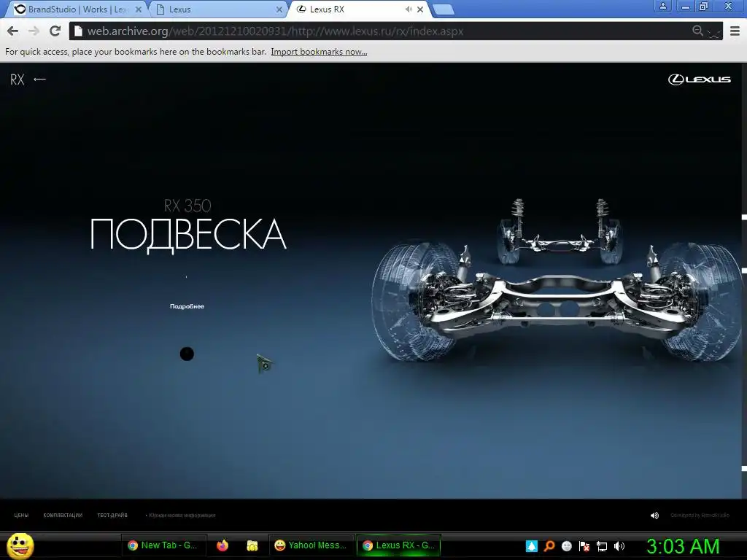
Task: Launch Firefox from the taskbar
Action: point(222,545)
